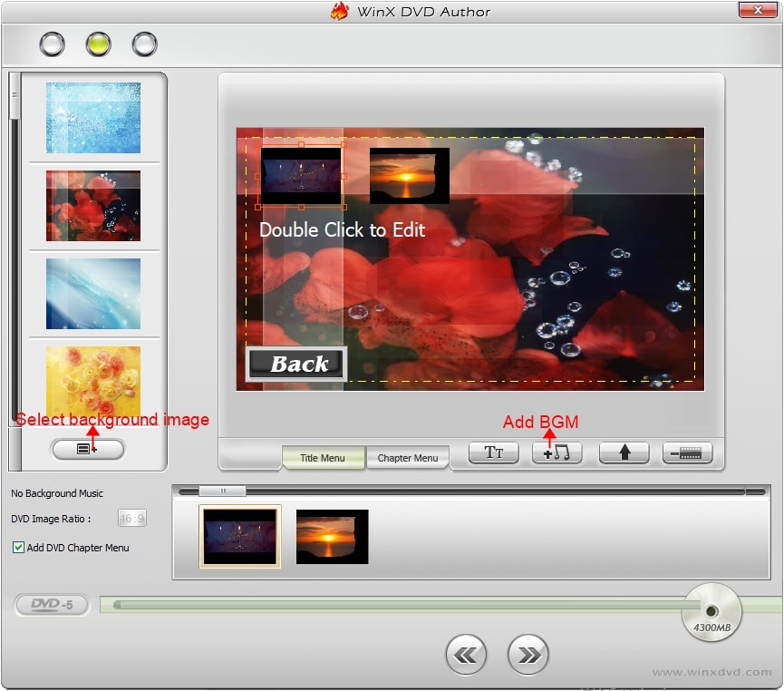Screen dimensions: 784x691
Task: Click the add background music icon
Action: [x=557, y=453]
